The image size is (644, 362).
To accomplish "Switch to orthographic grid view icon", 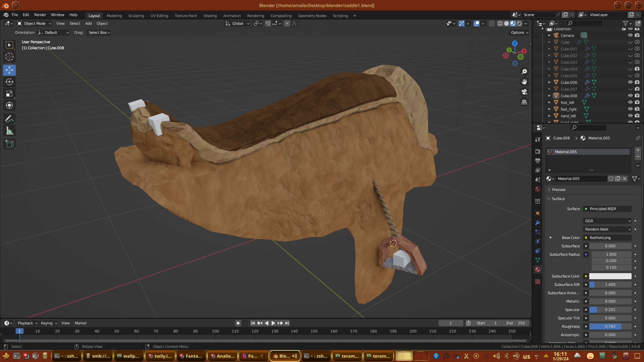I will click(x=524, y=102).
